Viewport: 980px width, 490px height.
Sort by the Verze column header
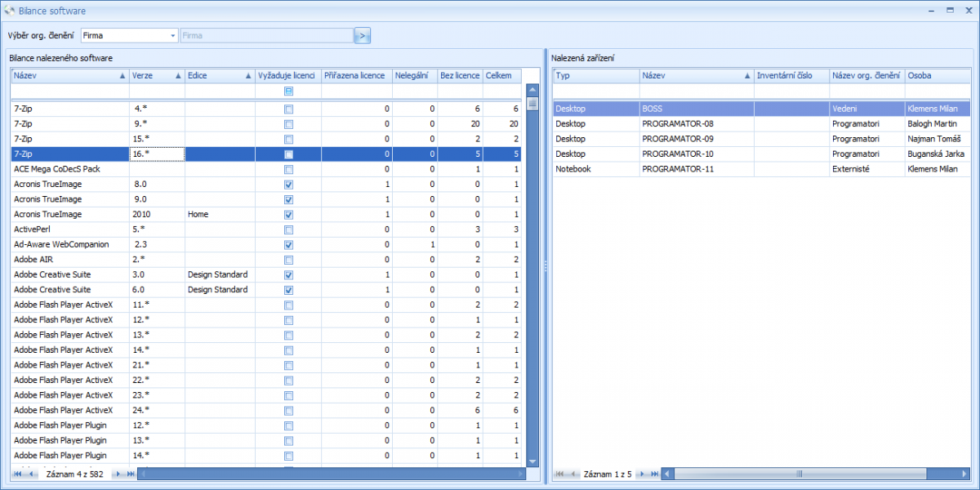[156, 75]
